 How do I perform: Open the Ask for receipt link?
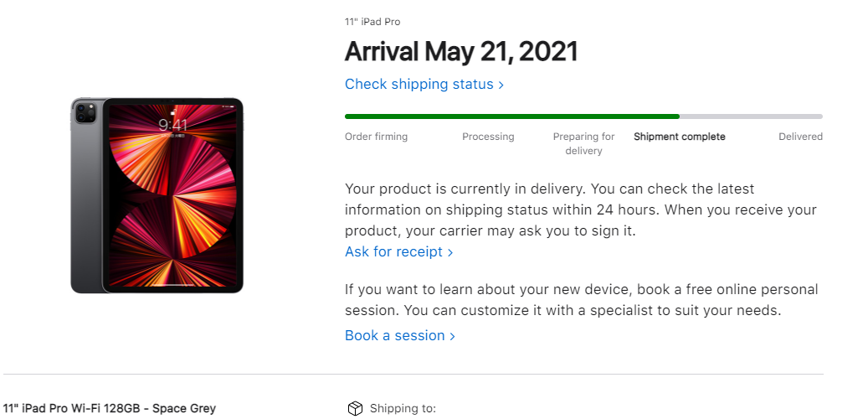(398, 251)
